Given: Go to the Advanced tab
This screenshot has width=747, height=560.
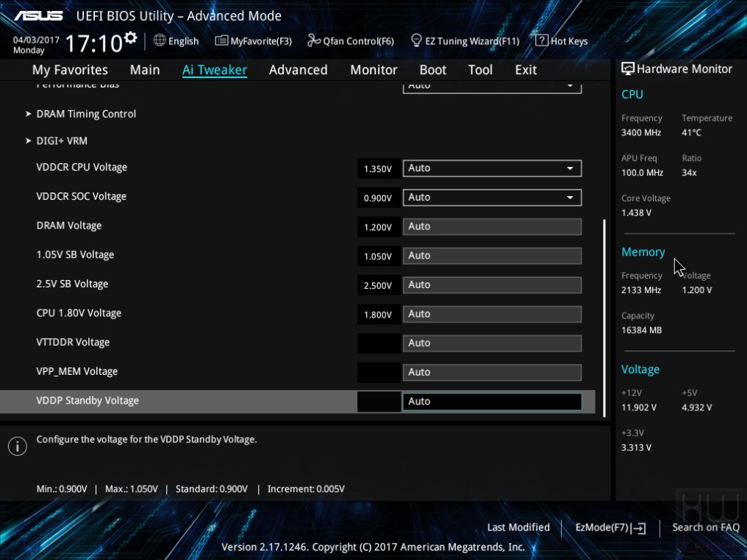Looking at the screenshot, I should pyautogui.click(x=299, y=70).
